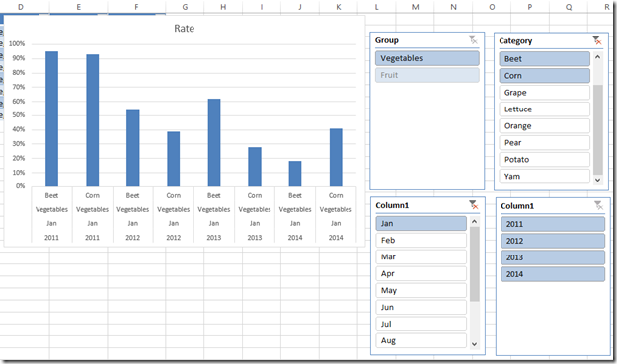Toggle the Fruit item in Group slicer
617x364 pixels.
click(426, 75)
